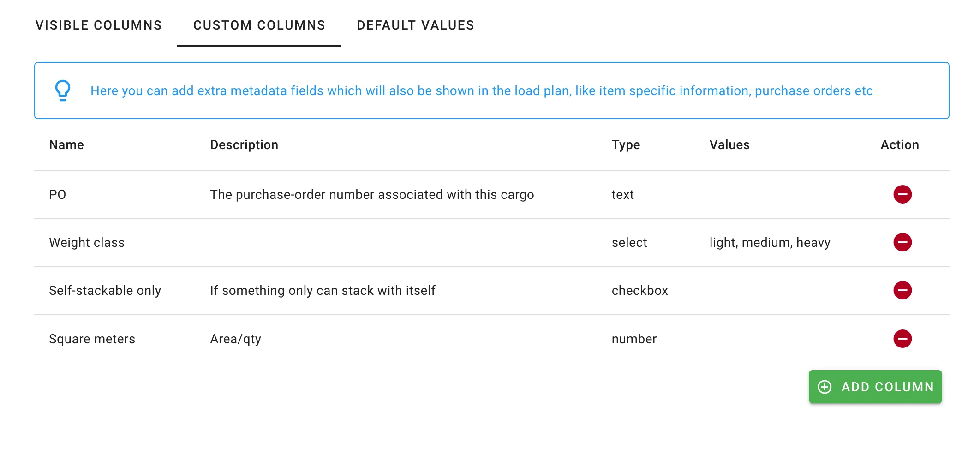Switch to the Visible Columns tab
This screenshot has height=467, width=980.
(x=99, y=25)
